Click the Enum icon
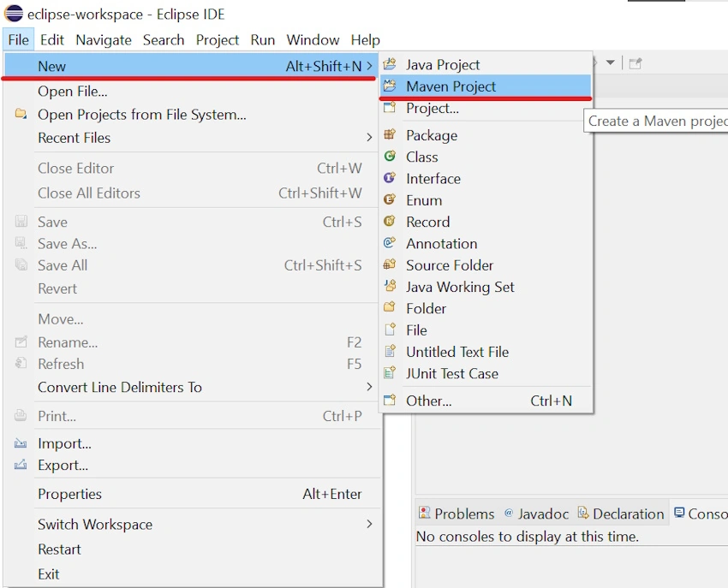 (390, 199)
